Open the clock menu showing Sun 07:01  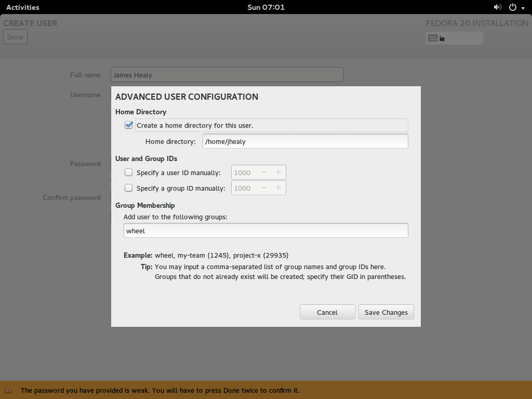[265, 7]
